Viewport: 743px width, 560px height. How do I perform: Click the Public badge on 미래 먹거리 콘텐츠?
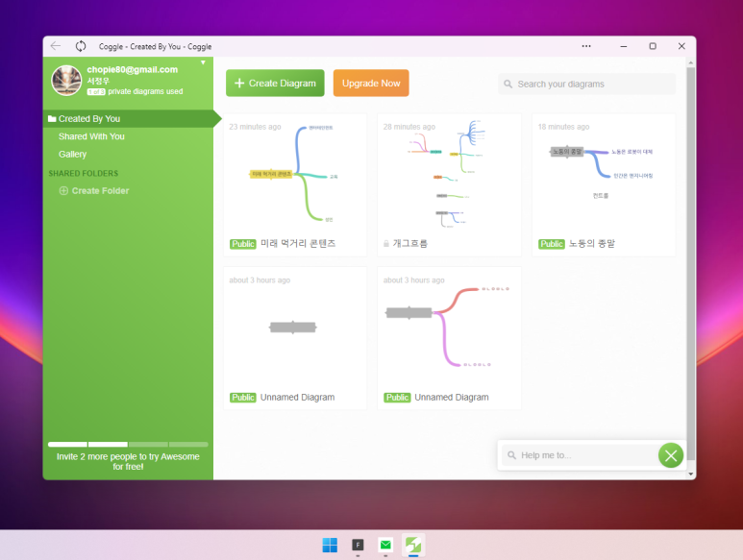click(243, 244)
